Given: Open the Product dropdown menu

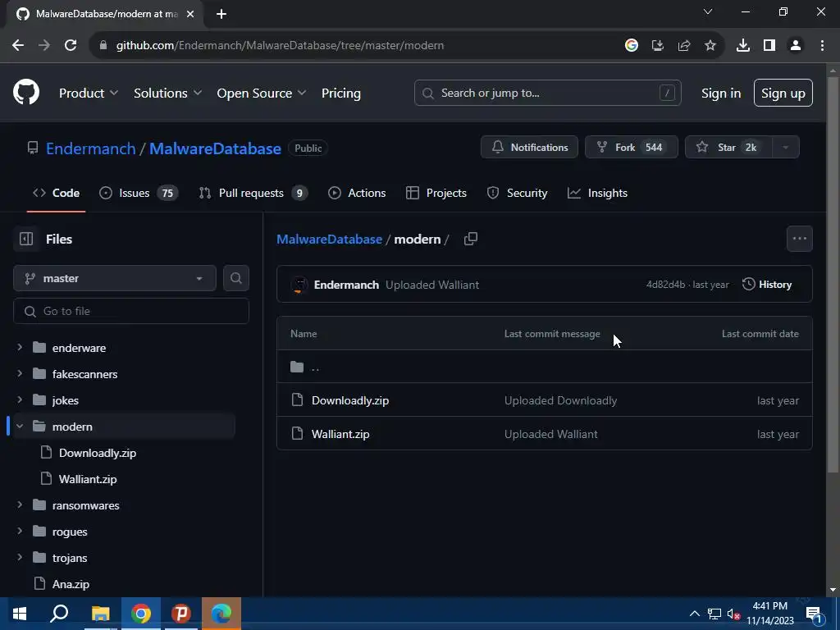Looking at the screenshot, I should tap(89, 94).
